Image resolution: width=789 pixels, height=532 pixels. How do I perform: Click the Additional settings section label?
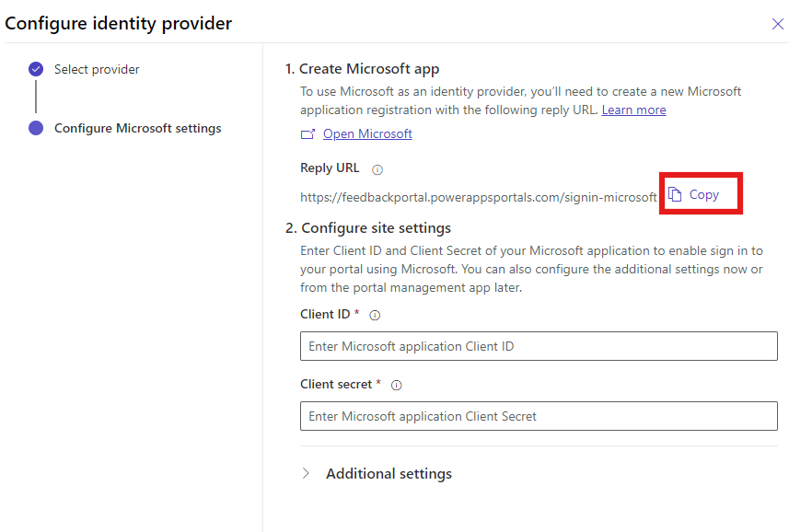(x=389, y=474)
